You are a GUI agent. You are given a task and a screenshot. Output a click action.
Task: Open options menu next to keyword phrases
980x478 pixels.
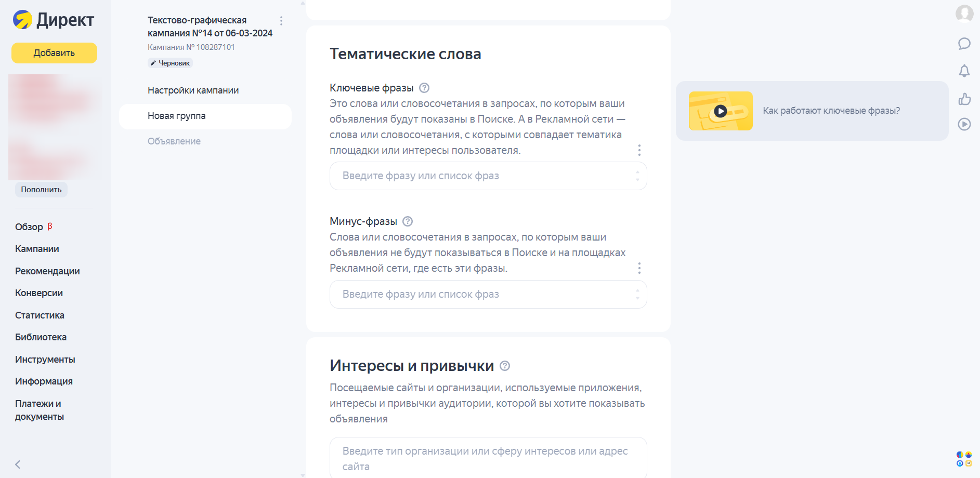click(639, 150)
